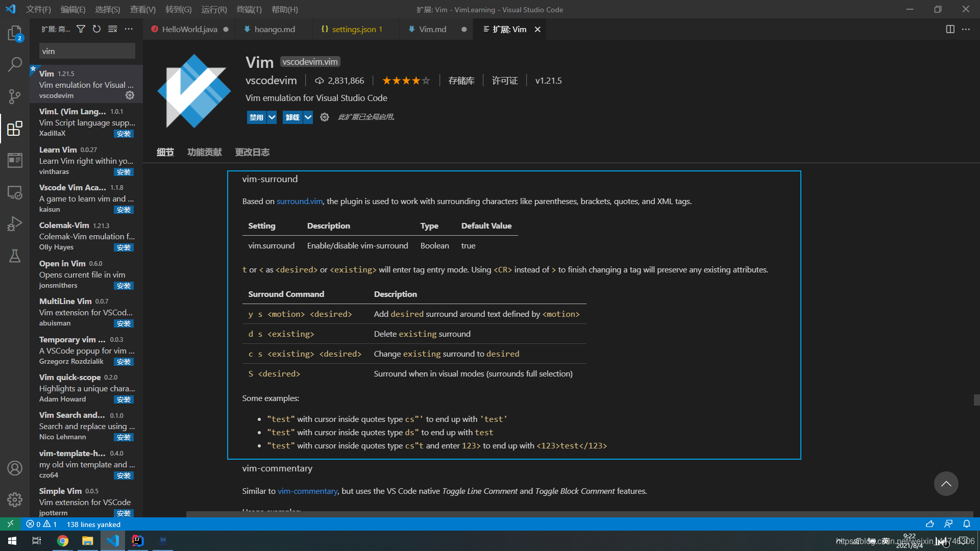The height and width of the screenshot is (551, 980).
Task: Open the surround.vim link
Action: coord(299,201)
